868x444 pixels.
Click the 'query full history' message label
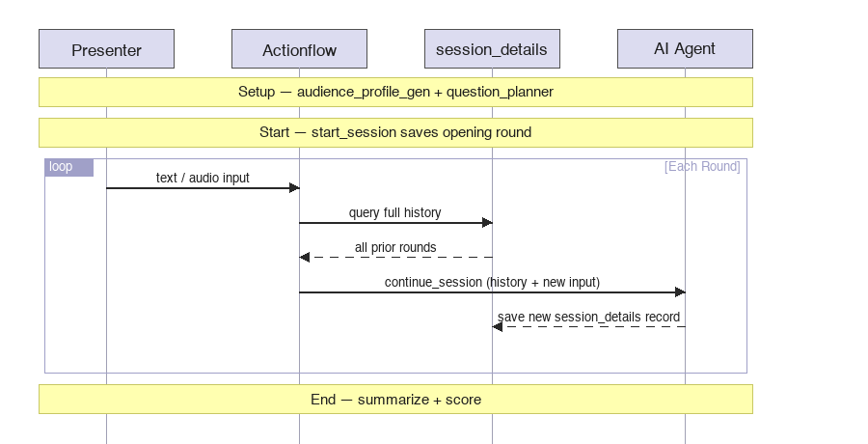(395, 213)
